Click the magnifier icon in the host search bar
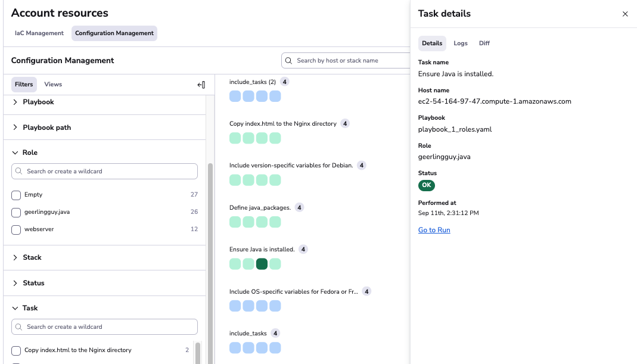637x364 pixels. pyautogui.click(x=289, y=60)
